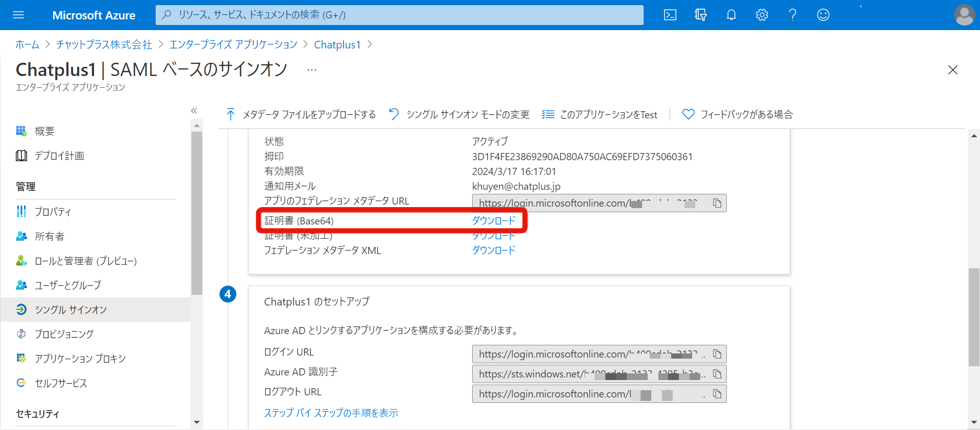Open the チャットプラス株式会社 breadcrumb
Screen dimensions: 980x430
(x=104, y=45)
